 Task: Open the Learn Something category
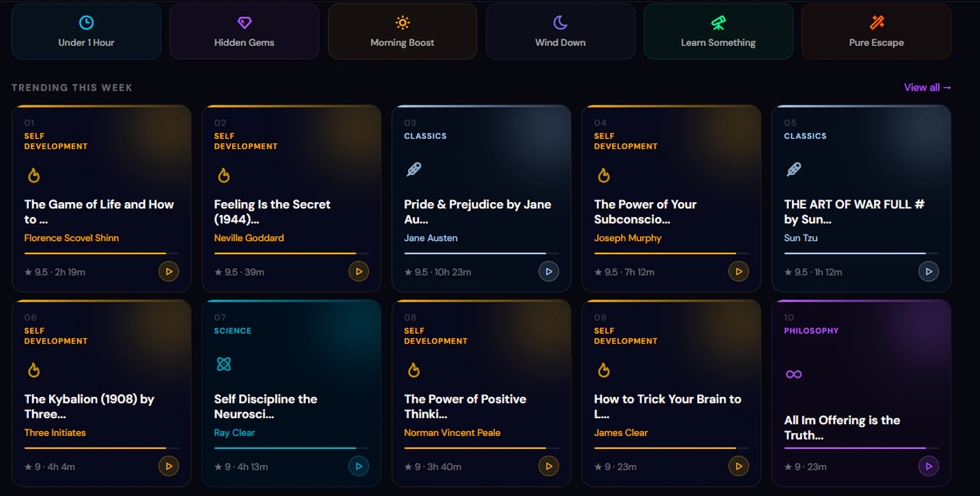click(x=718, y=31)
